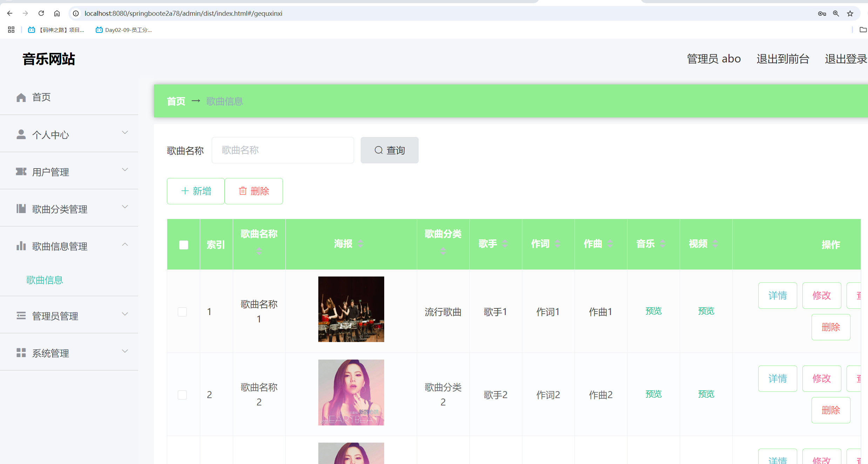Click the 个人中心 person icon
The image size is (868, 464).
tap(21, 134)
